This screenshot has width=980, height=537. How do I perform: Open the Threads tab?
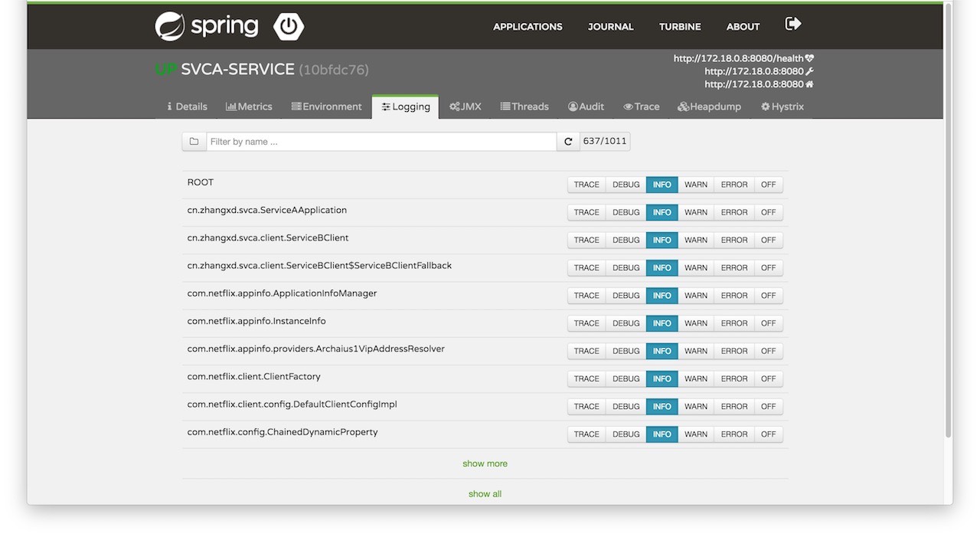pos(524,106)
